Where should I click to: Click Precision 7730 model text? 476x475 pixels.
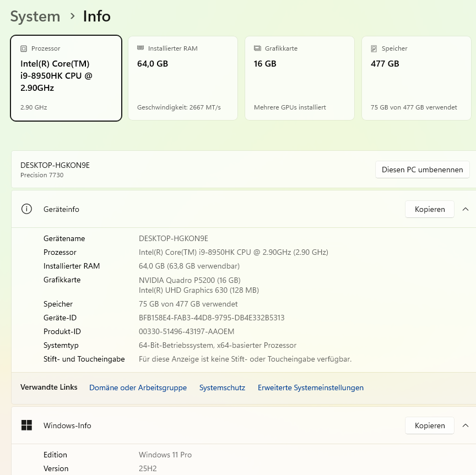(x=42, y=175)
